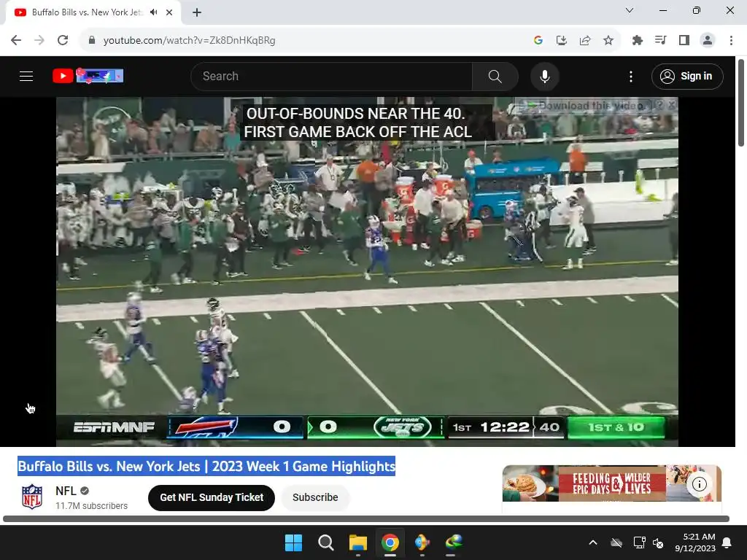This screenshot has width=747, height=560.
Task: Open the YouTube hamburger guide menu
Action: pyautogui.click(x=26, y=76)
